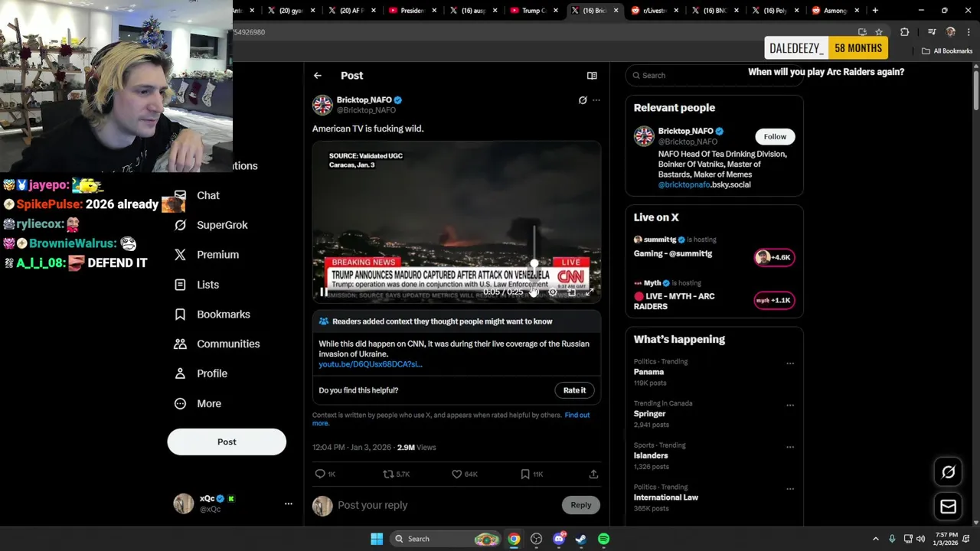
Task: Open Premium in the sidebar
Action: point(206,255)
